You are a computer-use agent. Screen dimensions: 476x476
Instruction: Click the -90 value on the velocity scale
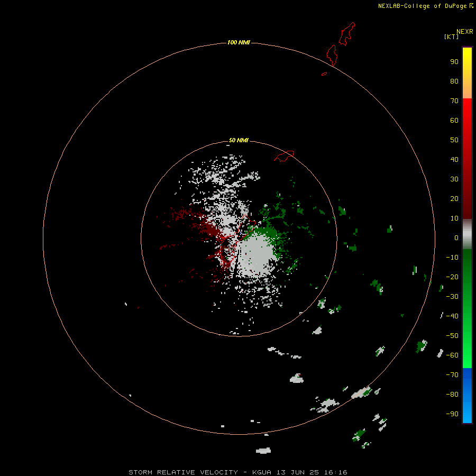point(452,414)
